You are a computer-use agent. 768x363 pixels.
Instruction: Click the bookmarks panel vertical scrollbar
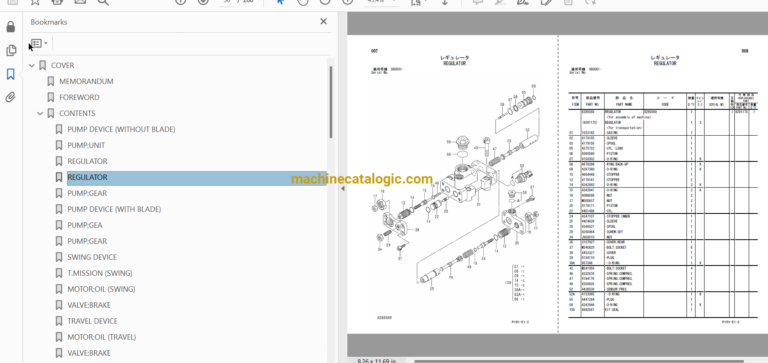pos(331,102)
